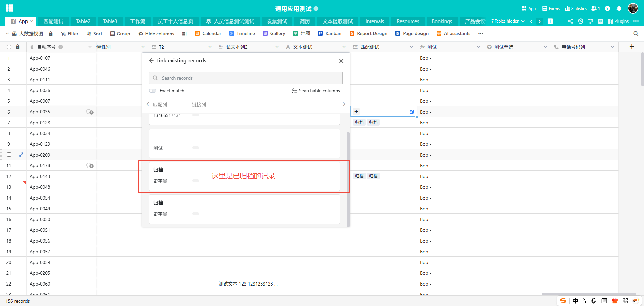Add a new column with plus icon

point(632,47)
